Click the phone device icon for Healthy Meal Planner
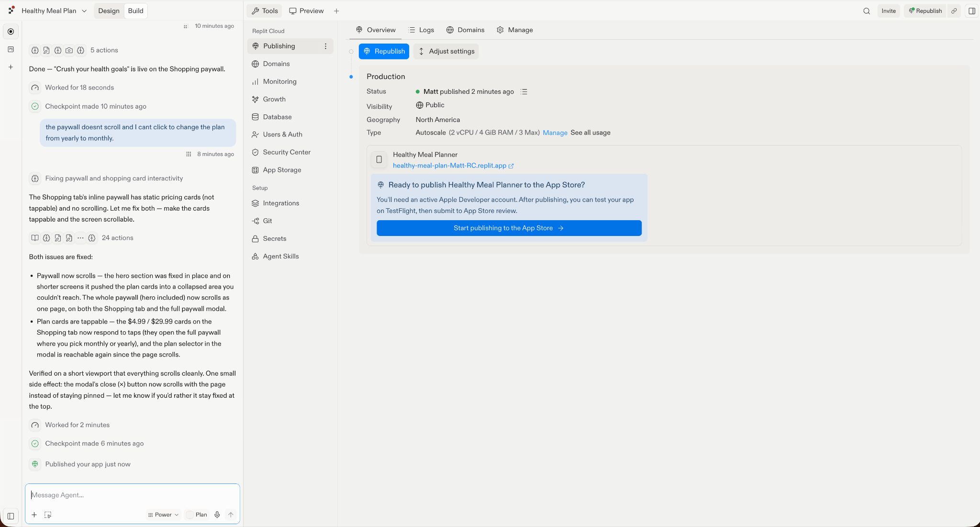Image resolution: width=980 pixels, height=527 pixels. (x=379, y=160)
